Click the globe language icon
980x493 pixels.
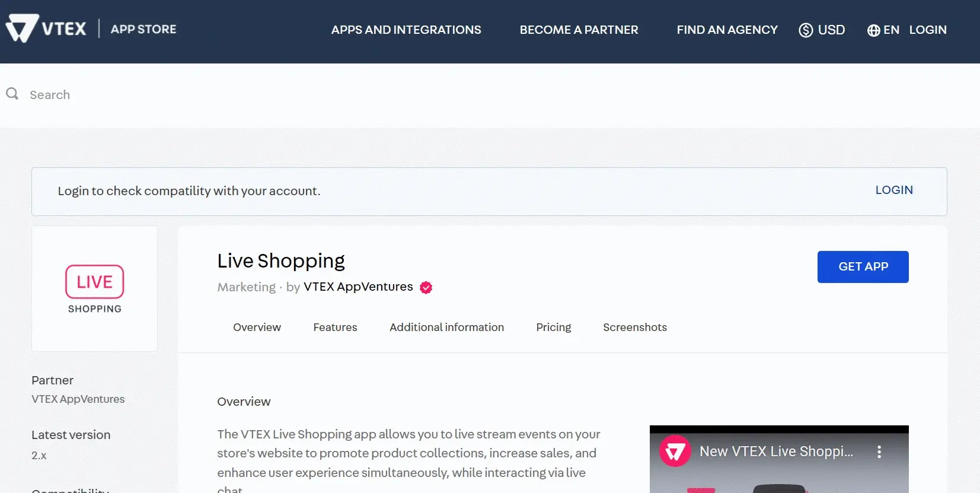tap(873, 30)
